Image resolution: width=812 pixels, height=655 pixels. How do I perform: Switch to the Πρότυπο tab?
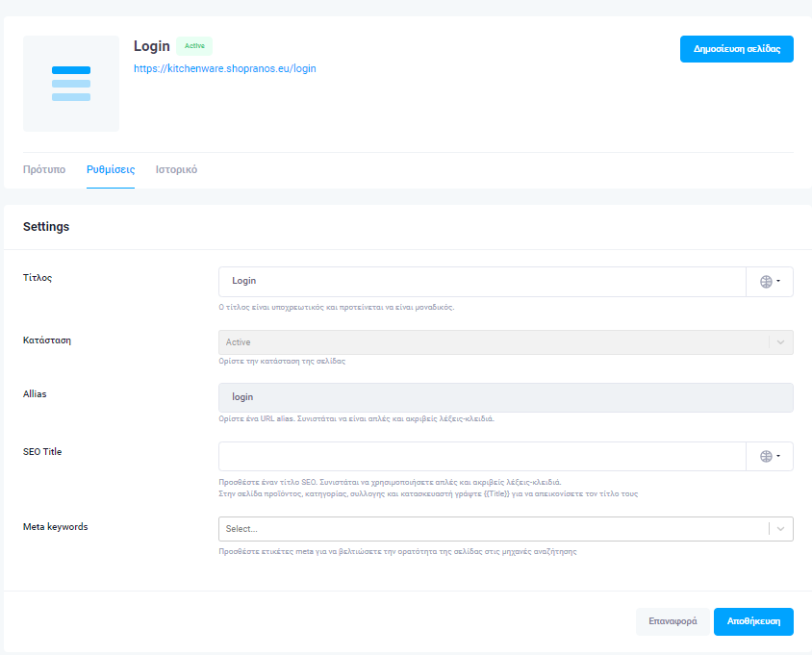(44, 169)
